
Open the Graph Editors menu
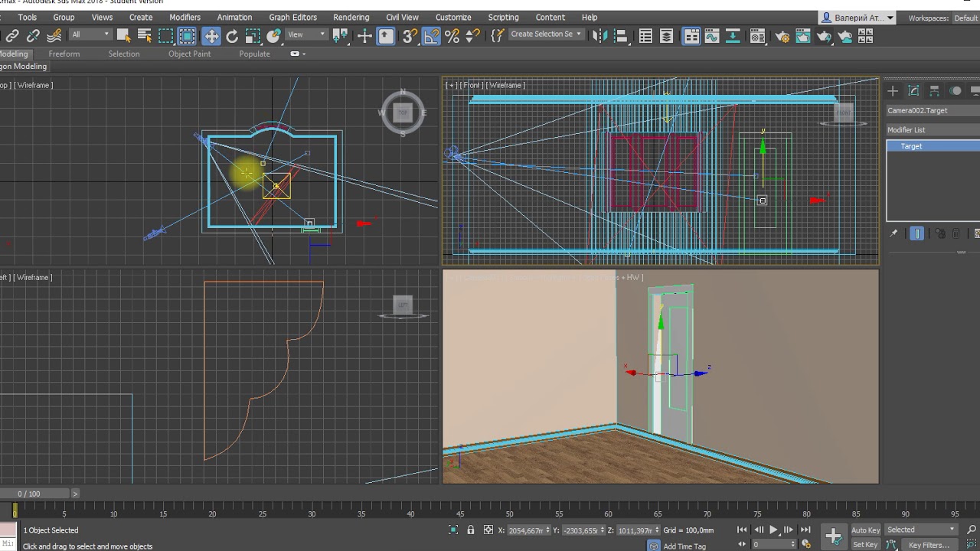[x=292, y=17]
